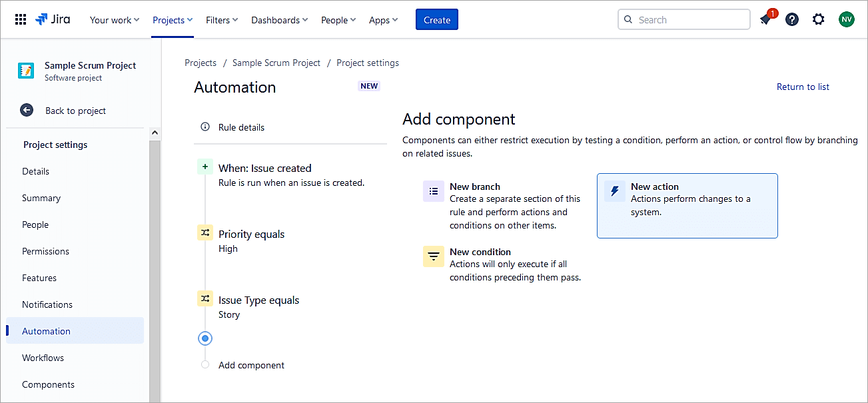Open the app switcher grid icon

coord(21,20)
